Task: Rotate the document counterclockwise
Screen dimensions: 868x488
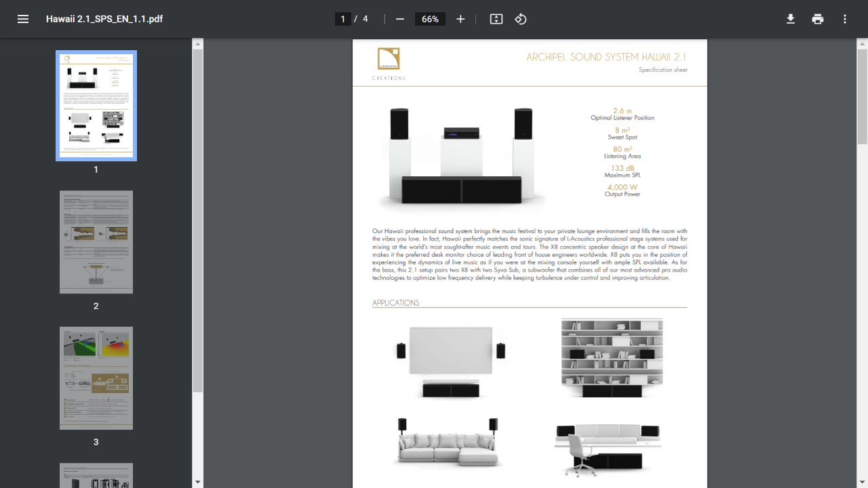Action: click(x=521, y=19)
